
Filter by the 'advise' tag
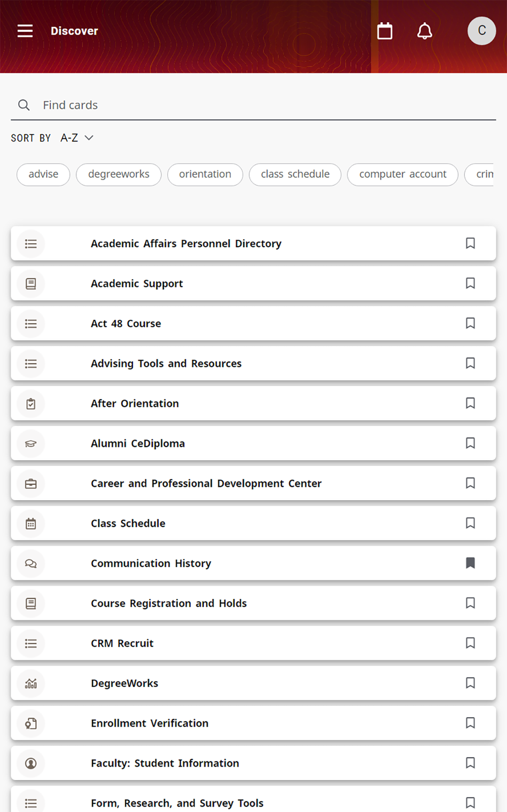pyautogui.click(x=43, y=174)
